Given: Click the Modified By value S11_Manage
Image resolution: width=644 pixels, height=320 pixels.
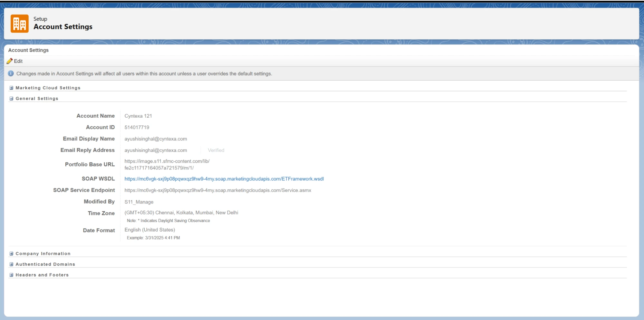Looking at the screenshot, I should (139, 202).
